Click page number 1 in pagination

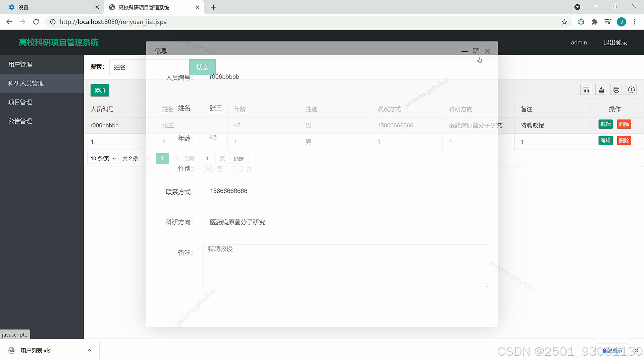(162, 159)
